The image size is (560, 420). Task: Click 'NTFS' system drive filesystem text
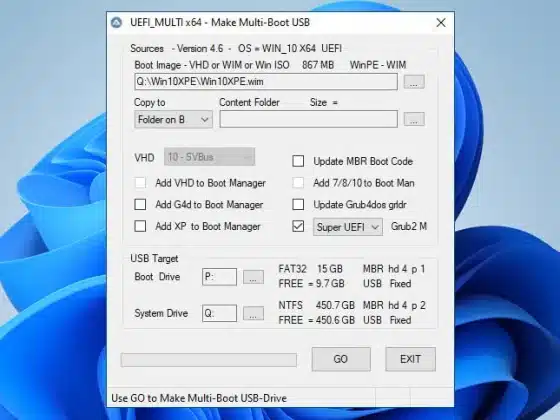click(291, 305)
